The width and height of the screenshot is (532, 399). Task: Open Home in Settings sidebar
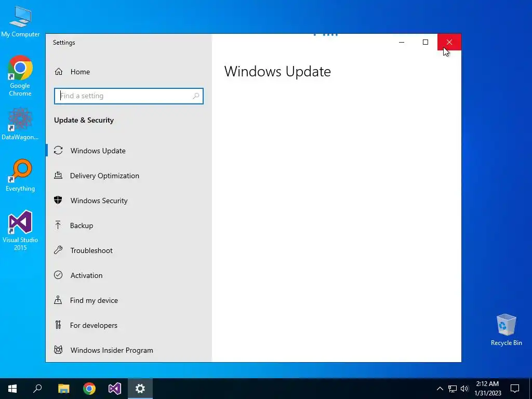[129, 72]
